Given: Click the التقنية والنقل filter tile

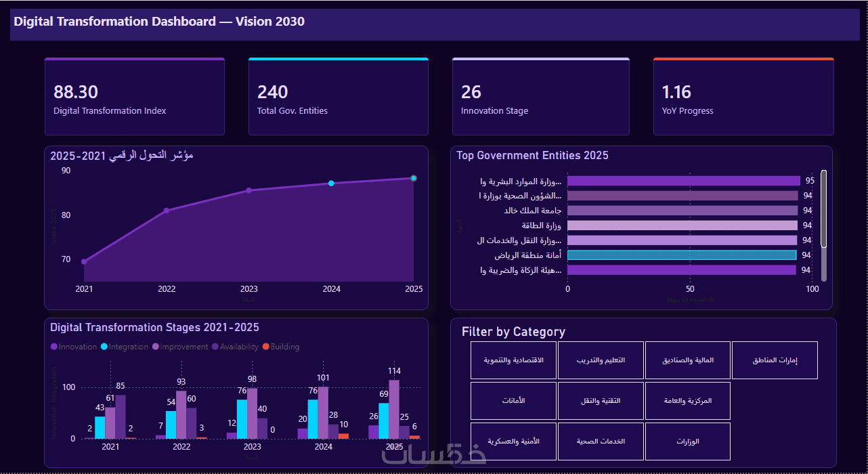Looking at the screenshot, I should 601,401.
